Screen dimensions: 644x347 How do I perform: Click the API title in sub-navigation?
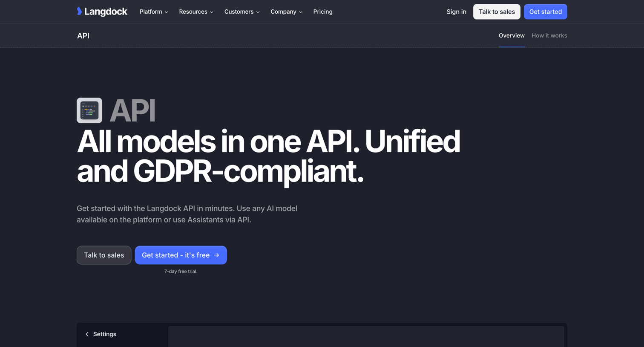[83, 36]
